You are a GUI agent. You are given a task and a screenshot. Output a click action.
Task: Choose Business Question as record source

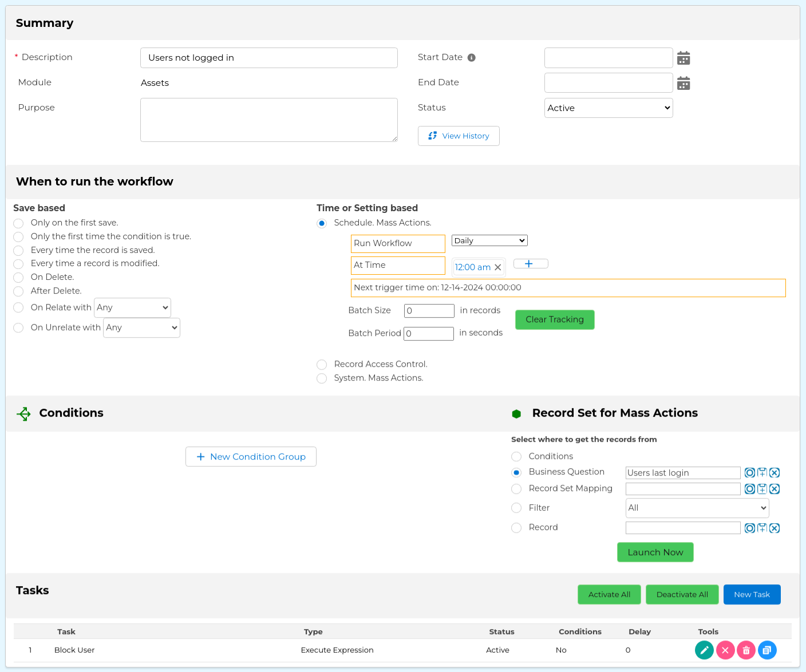tap(516, 473)
